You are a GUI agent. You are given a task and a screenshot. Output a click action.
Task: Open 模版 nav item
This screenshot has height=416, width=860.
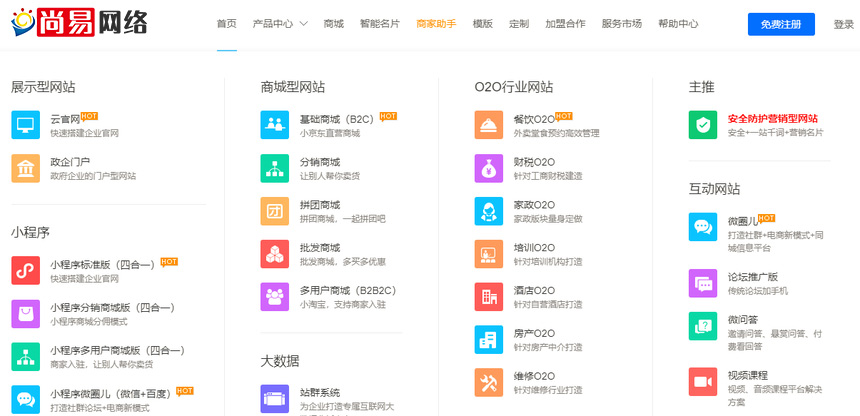[483, 24]
